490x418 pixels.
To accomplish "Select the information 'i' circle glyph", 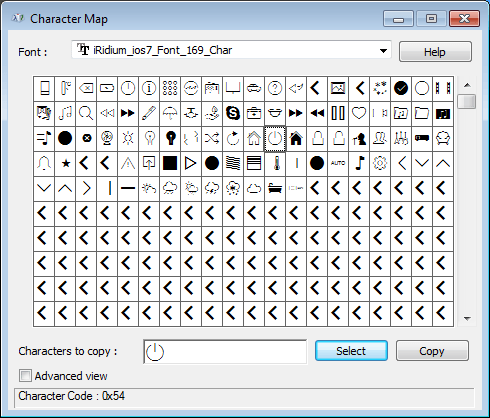I will pos(149,88).
